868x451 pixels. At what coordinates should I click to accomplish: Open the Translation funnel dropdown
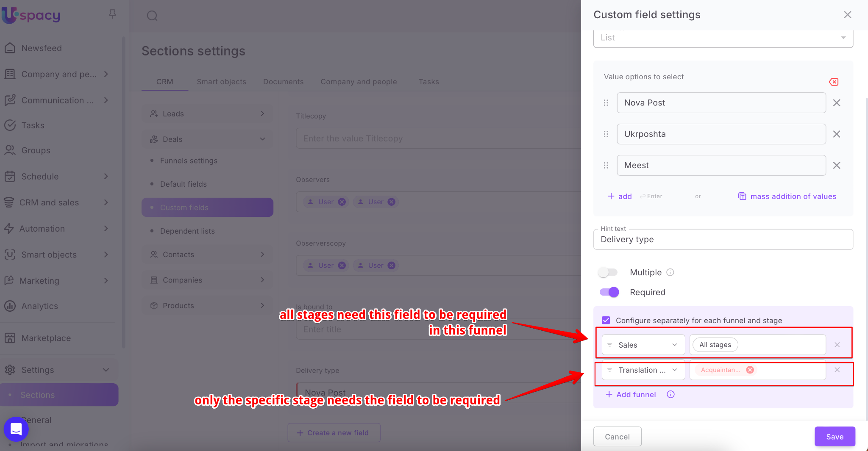coord(643,370)
